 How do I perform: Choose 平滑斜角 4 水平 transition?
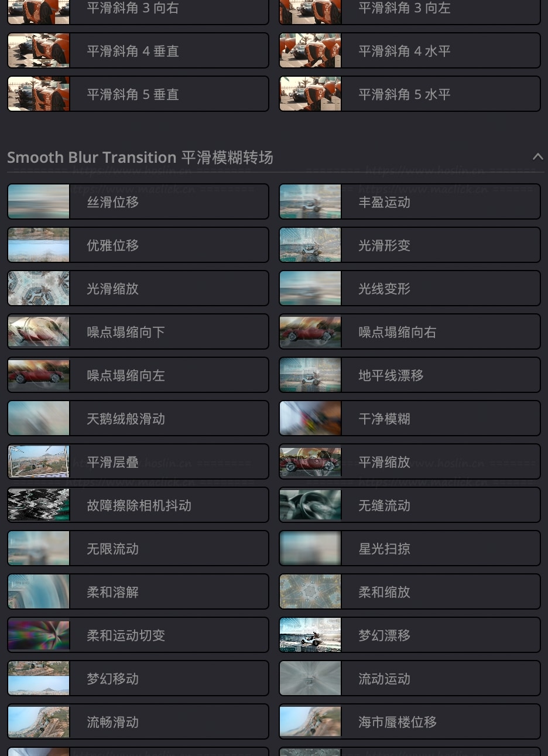click(x=410, y=51)
